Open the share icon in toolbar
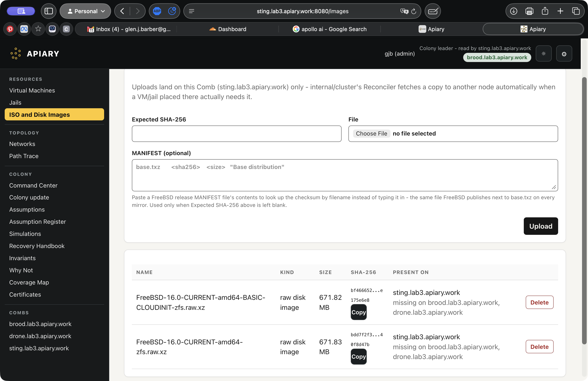 [x=545, y=11]
